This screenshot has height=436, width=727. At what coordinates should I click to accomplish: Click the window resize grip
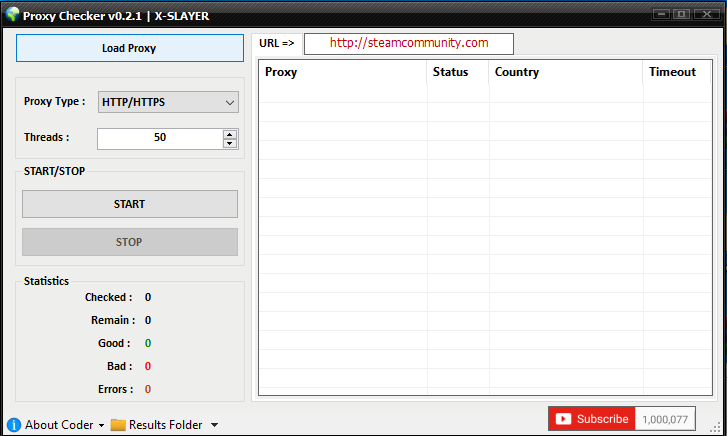716,427
